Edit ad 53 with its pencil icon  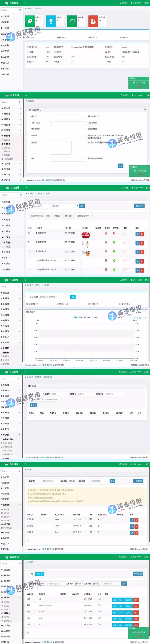click(137, 234)
